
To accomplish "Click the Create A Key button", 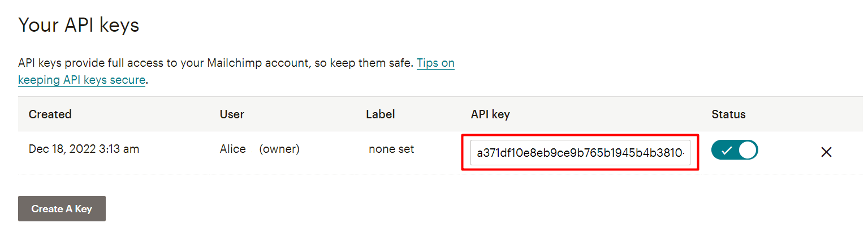I will [x=62, y=209].
